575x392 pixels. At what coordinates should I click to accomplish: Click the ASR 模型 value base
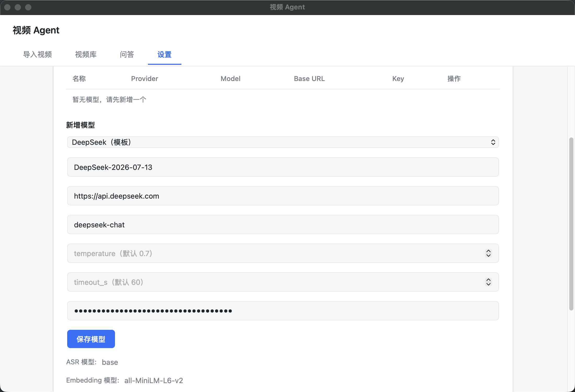110,362
